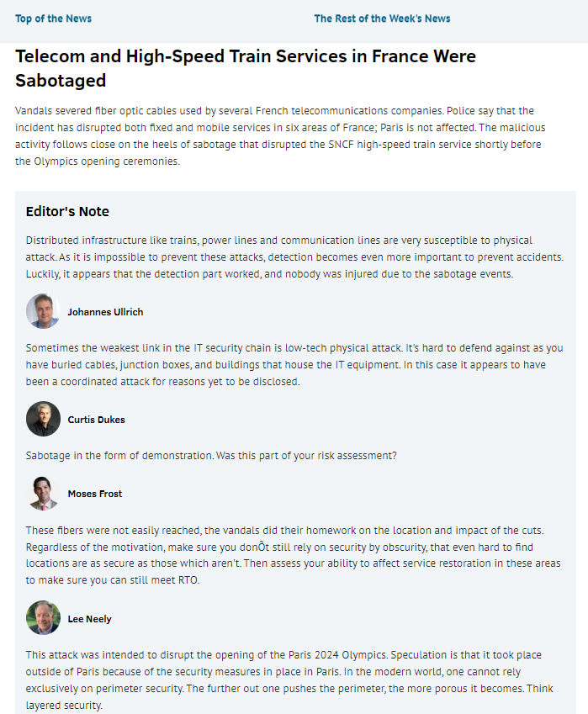Click the "Editor's Note" heading
This screenshot has width=588, height=714.
pyautogui.click(x=66, y=212)
